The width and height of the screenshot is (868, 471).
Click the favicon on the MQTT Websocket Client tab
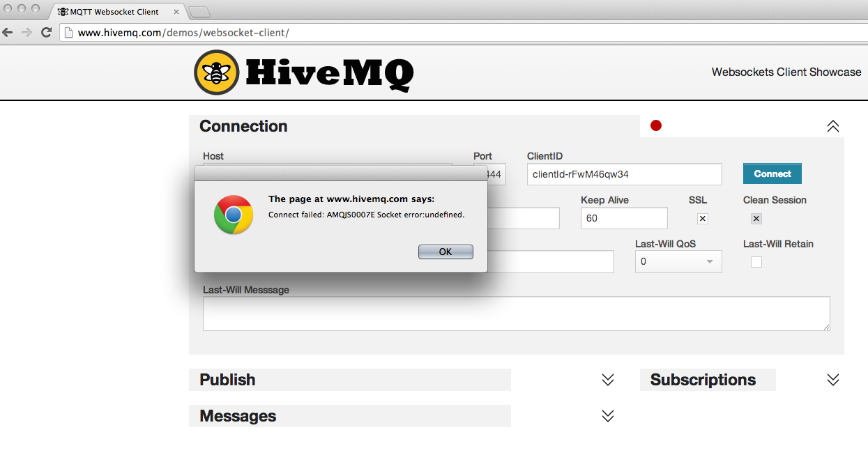(x=63, y=12)
